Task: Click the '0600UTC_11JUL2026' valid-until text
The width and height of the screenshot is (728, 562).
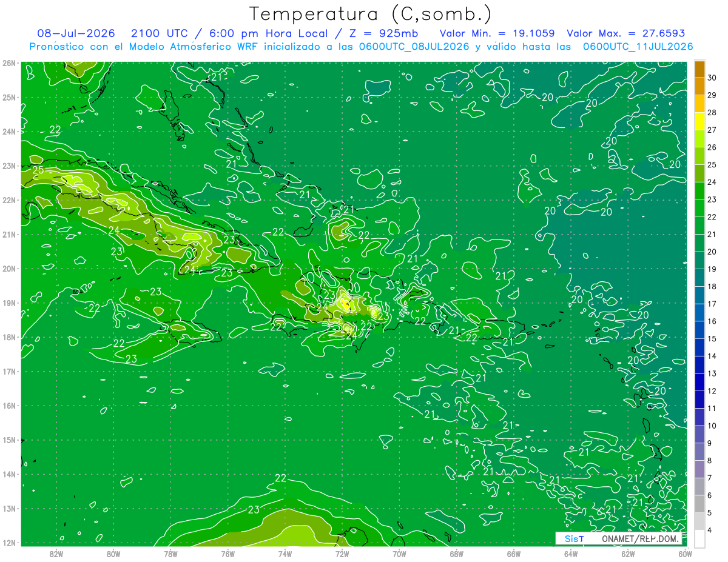Action: point(638,47)
